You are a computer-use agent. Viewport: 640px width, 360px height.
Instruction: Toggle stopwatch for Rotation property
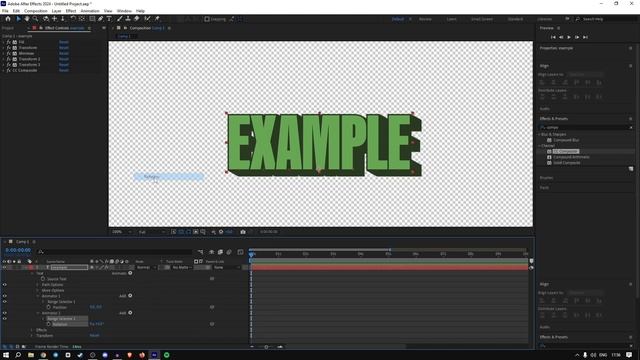pos(49,324)
